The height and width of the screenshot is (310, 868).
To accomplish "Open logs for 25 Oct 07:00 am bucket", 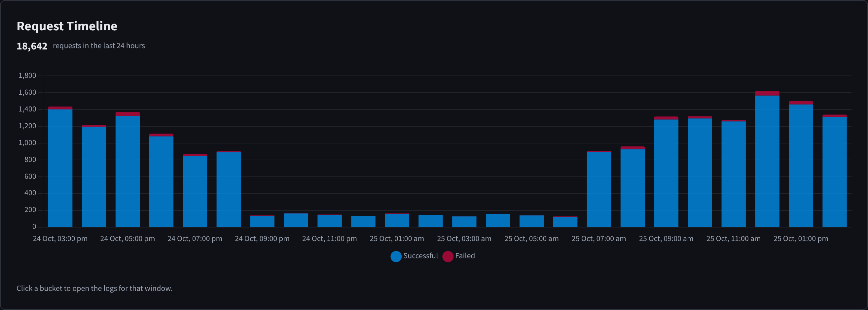I will tap(599, 189).
